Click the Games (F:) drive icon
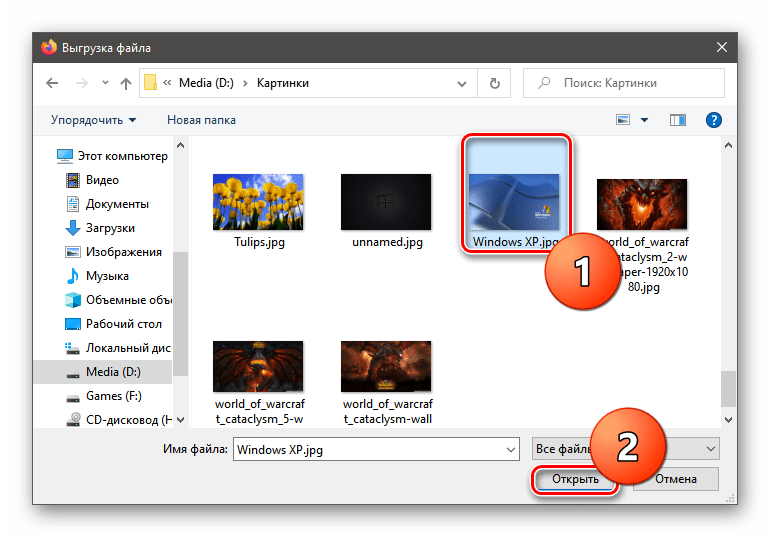Screen dimensions: 770x537 click(73, 398)
